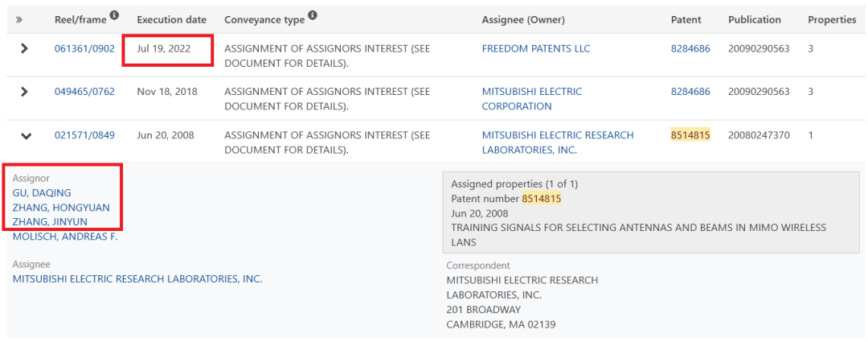The width and height of the screenshot is (868, 342).
Task: Select assignor MOLISCH, ANDREAS F.
Action: [x=65, y=237]
